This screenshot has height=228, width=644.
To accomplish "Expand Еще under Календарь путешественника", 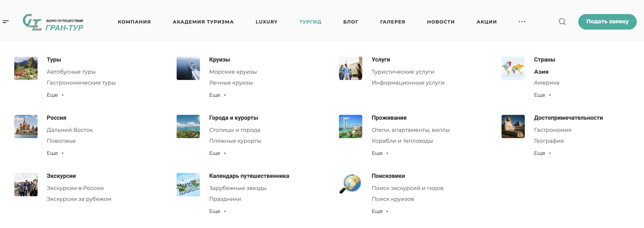I will click(x=217, y=212).
